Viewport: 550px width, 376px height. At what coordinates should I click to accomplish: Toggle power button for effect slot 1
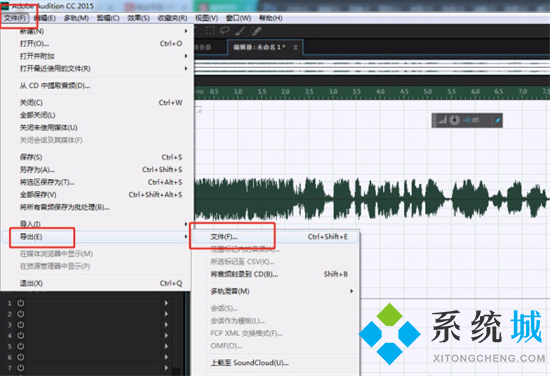coord(21,303)
